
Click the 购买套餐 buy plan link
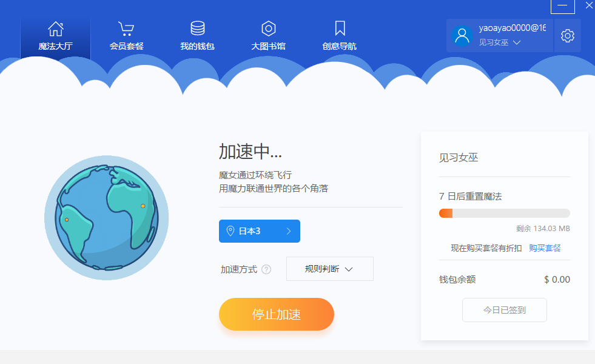(545, 248)
